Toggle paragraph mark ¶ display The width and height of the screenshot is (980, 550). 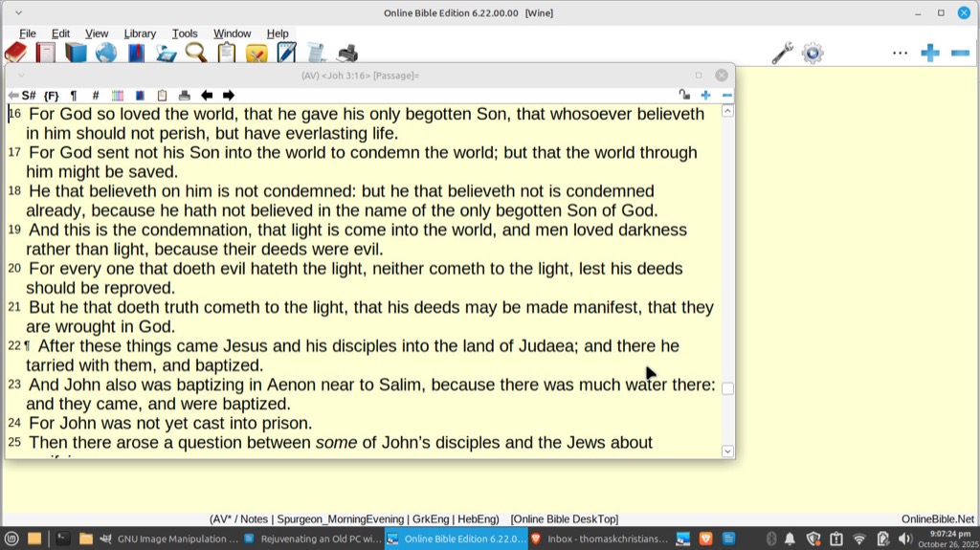click(x=74, y=95)
